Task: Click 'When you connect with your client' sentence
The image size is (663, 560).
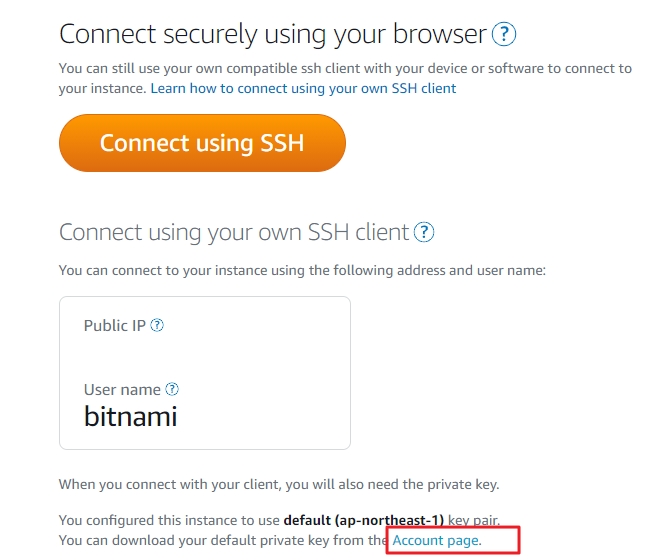Action: coord(278,485)
